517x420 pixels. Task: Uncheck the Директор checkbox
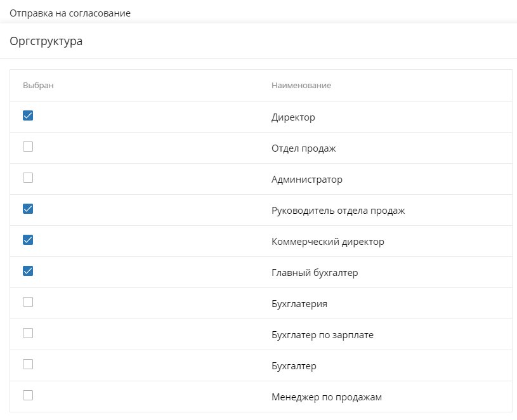[28, 115]
